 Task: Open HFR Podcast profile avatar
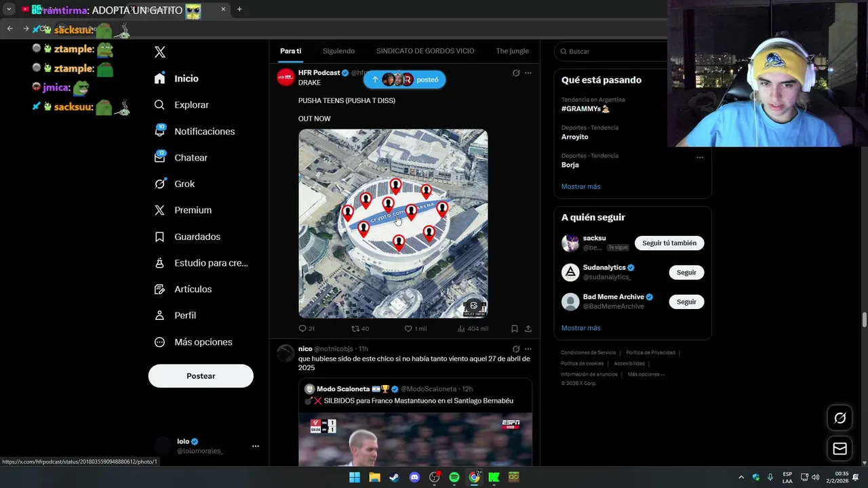[x=285, y=77]
